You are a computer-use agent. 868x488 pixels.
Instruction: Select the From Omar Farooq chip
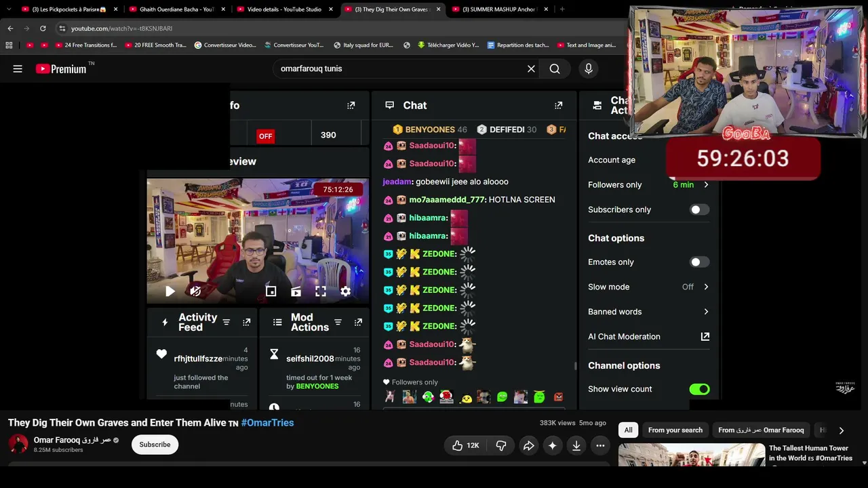[761, 430]
